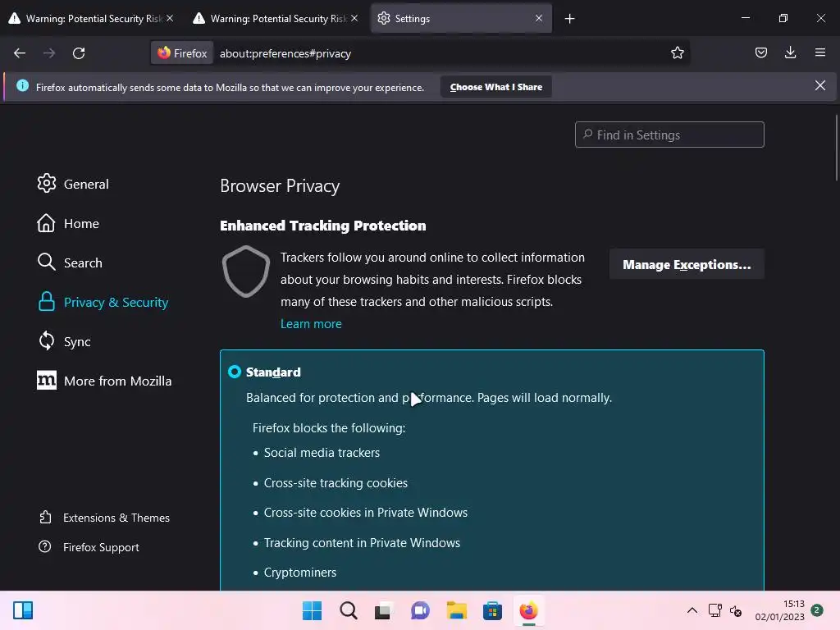Open Microsoft Store from the taskbar
This screenshot has height=630, width=840.
492,610
